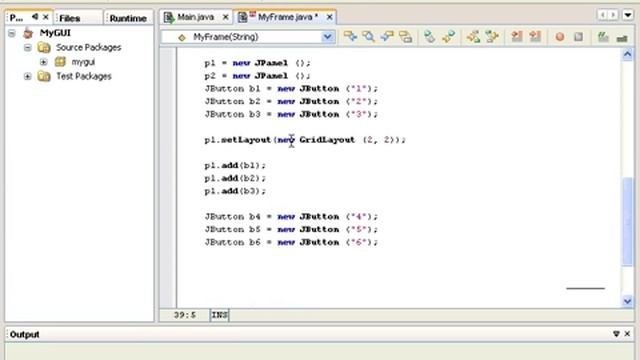Viewport: 640px width, 360px height.
Task: Close the Output window
Action: 627,334
